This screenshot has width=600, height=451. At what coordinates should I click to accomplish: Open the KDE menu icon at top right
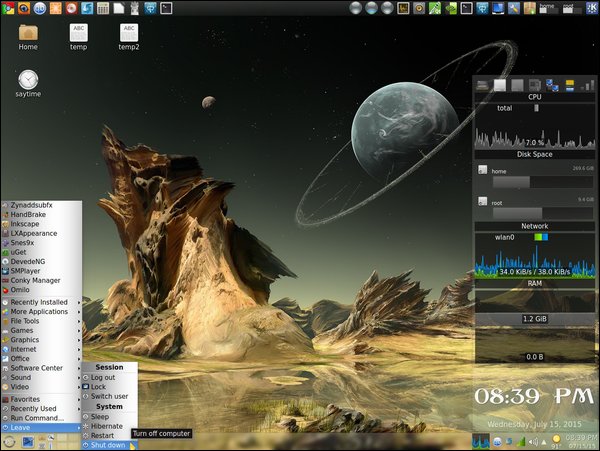(592, 8)
